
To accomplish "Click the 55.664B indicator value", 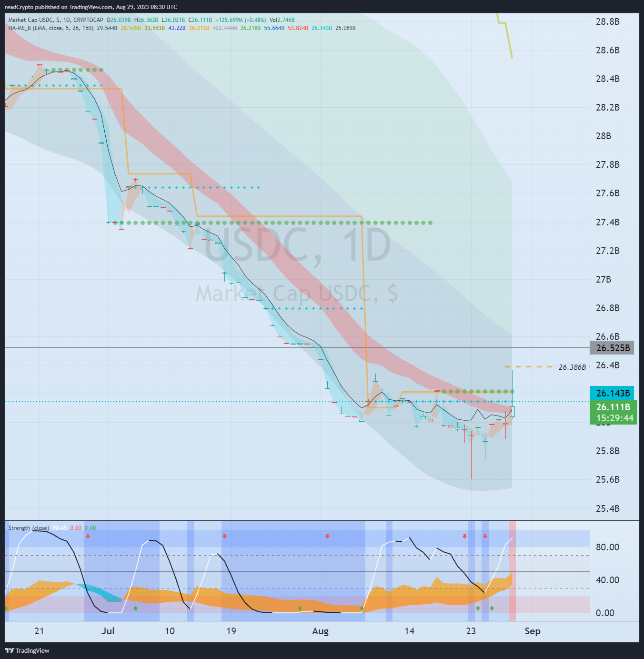I will coord(274,28).
